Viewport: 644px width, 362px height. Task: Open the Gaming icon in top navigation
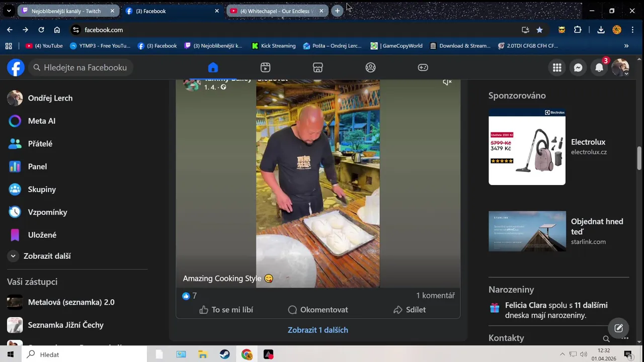(x=423, y=67)
